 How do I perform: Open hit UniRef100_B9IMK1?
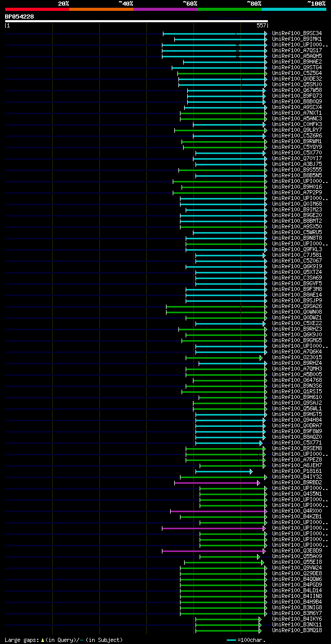click(x=297, y=39)
